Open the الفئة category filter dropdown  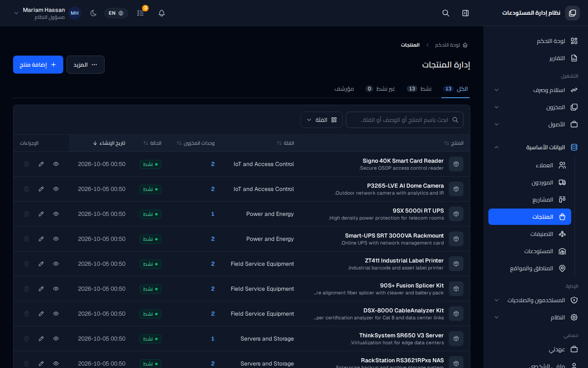click(321, 120)
